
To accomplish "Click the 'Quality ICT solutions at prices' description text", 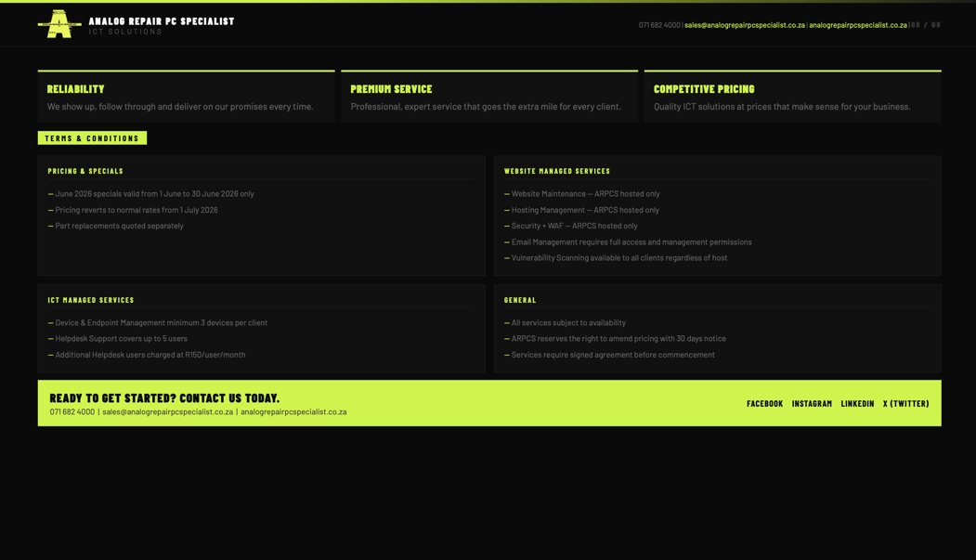I will (782, 107).
